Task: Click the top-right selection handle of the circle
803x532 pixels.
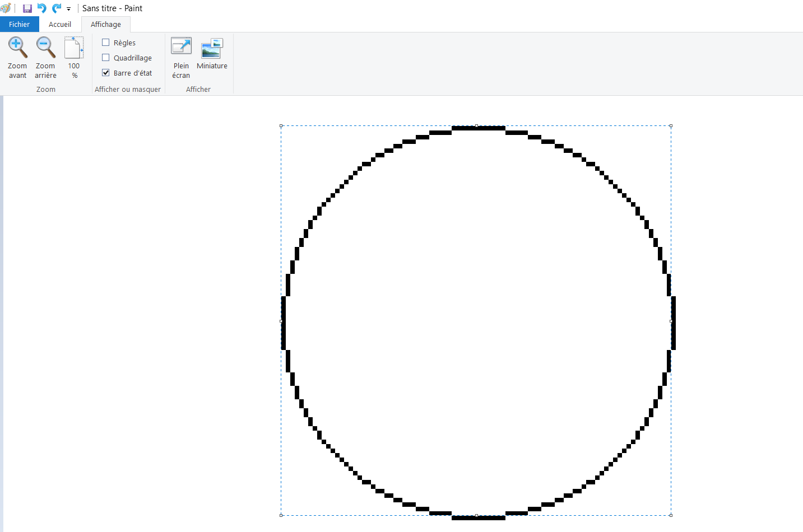Action: coord(671,126)
